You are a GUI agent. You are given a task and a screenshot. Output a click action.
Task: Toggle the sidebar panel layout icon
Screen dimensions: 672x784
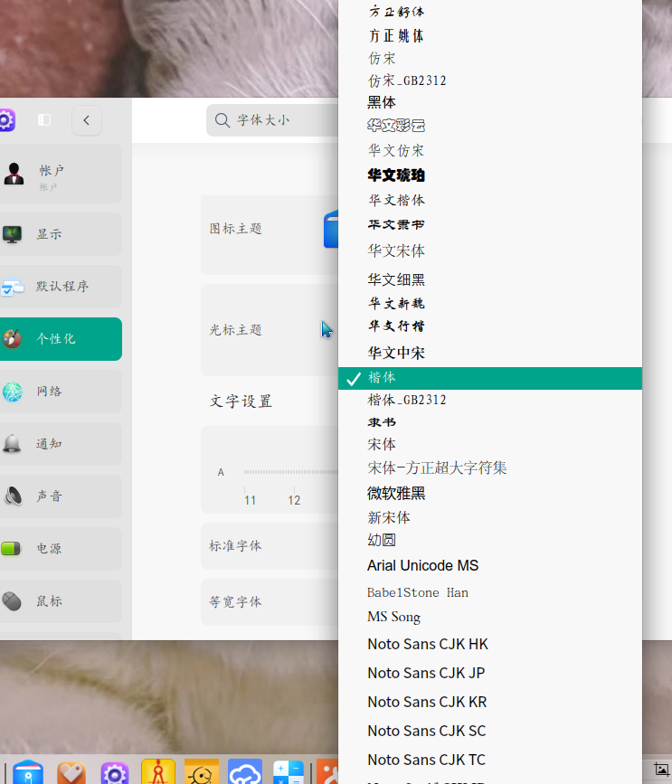point(44,120)
